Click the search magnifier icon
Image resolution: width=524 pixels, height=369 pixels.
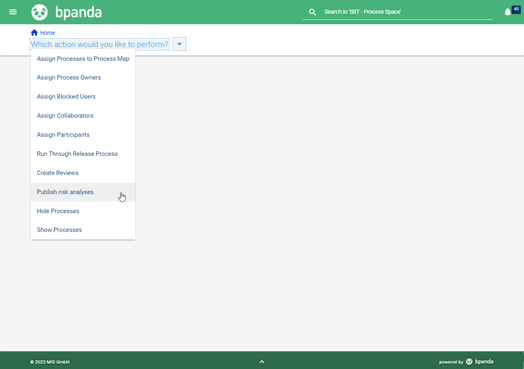[x=312, y=12]
